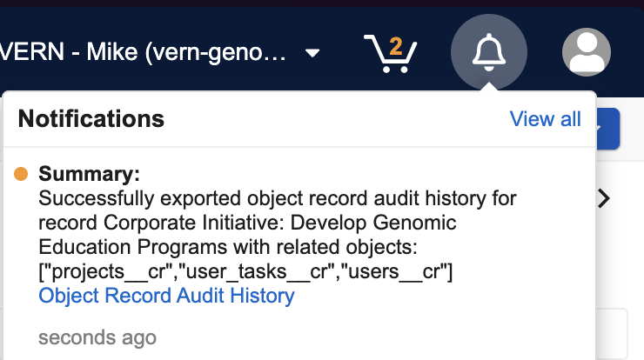
Task: Click the Notifications panel heading
Action: (x=91, y=118)
